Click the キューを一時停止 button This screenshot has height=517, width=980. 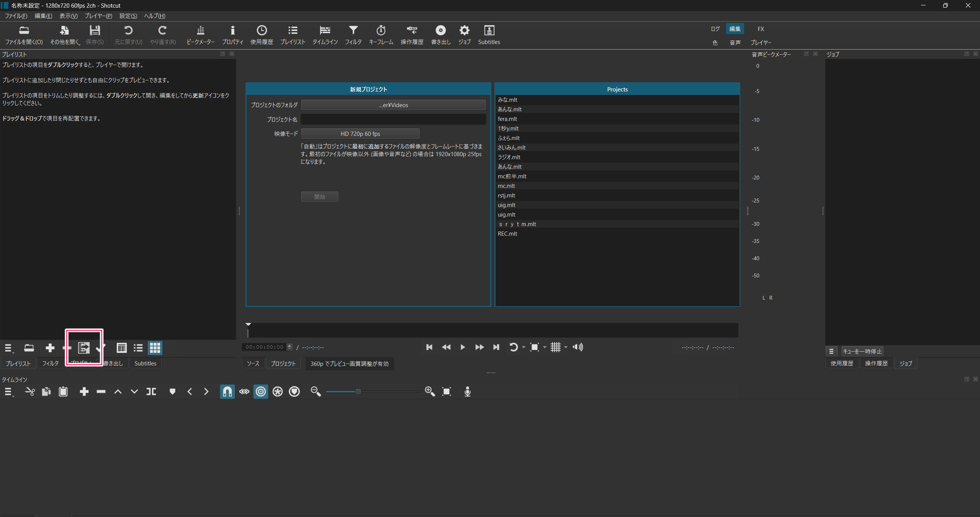pyautogui.click(x=862, y=351)
